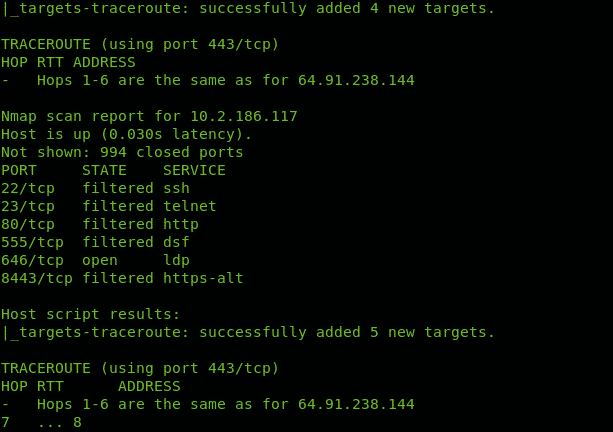The image size is (613, 432).
Task: Click the ssh service name
Action: (x=176, y=188)
